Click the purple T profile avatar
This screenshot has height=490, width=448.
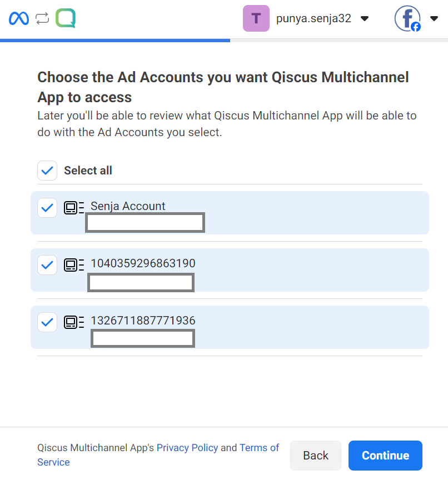tap(256, 18)
